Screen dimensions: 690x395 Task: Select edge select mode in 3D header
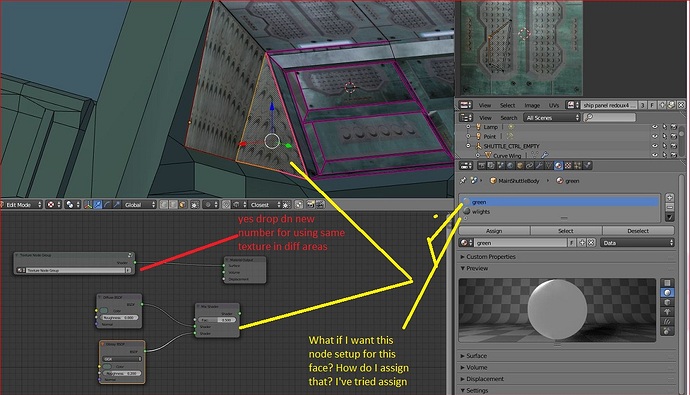173,205
